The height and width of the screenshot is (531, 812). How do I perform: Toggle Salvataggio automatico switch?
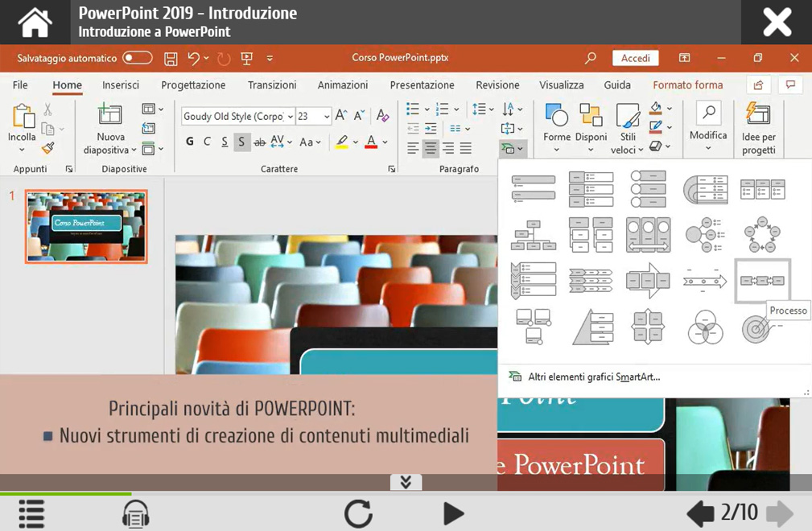pyautogui.click(x=138, y=58)
